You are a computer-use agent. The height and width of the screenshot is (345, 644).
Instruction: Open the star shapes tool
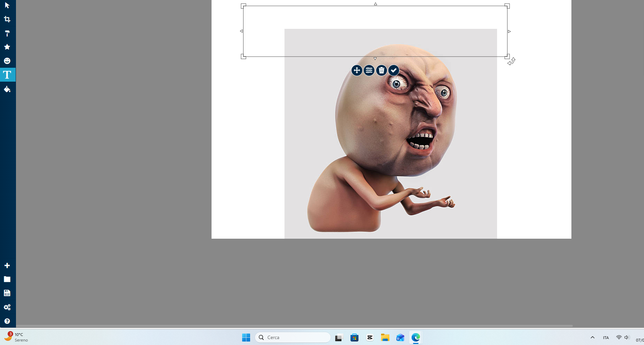7,47
